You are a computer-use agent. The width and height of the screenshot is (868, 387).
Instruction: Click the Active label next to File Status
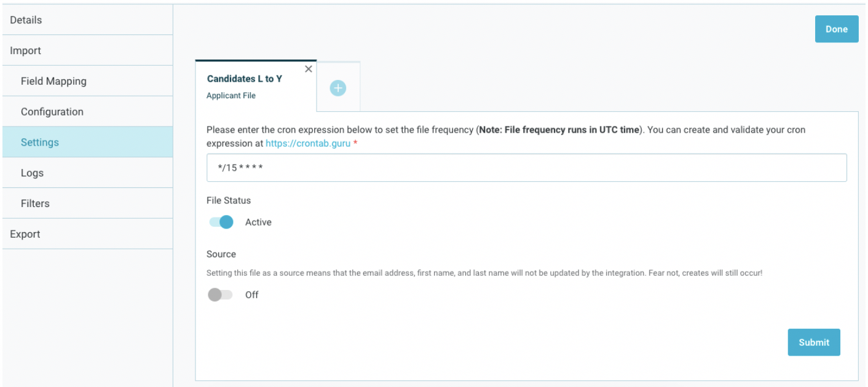pos(258,222)
